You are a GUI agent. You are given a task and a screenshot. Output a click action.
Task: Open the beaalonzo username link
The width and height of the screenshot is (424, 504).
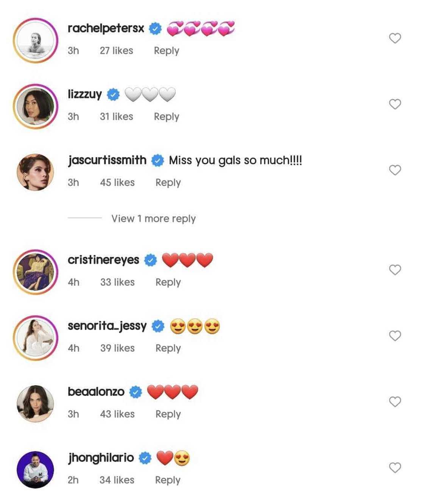tap(96, 392)
